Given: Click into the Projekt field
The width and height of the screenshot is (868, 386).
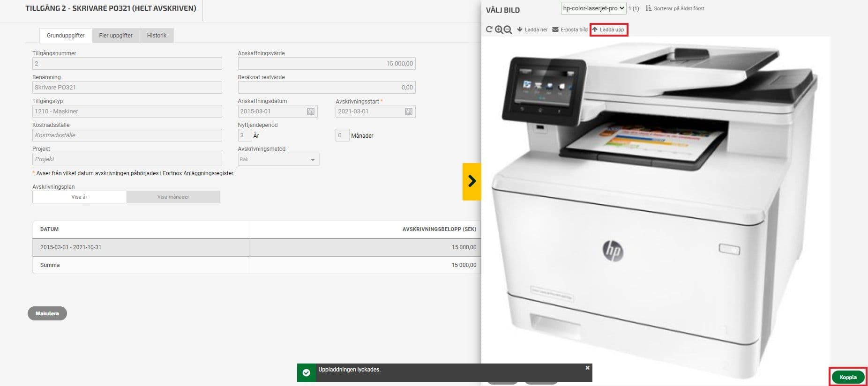Looking at the screenshot, I should coord(127,159).
